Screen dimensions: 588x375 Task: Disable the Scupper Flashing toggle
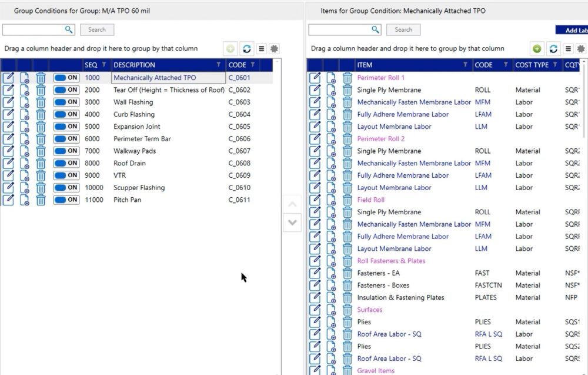pos(66,187)
